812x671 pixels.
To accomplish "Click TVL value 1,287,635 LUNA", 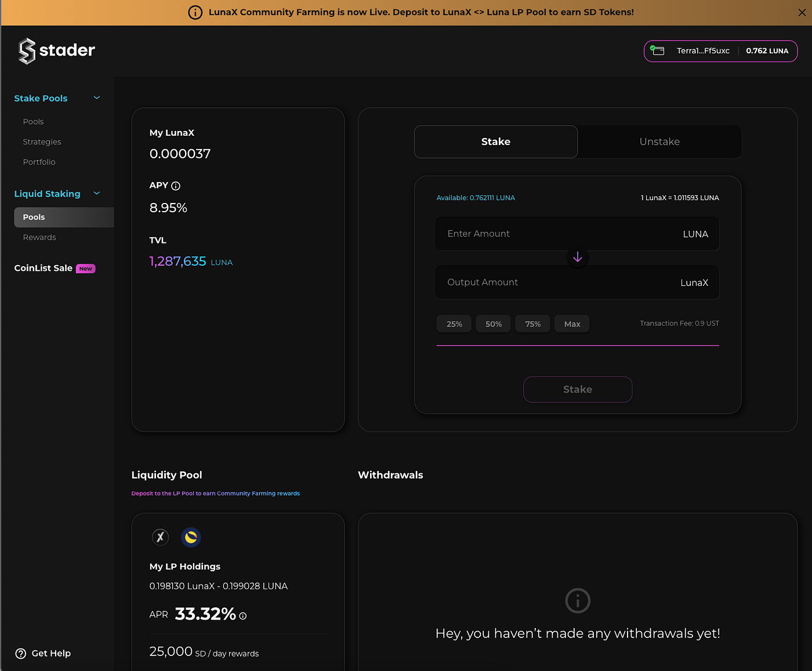I will 191,262.
